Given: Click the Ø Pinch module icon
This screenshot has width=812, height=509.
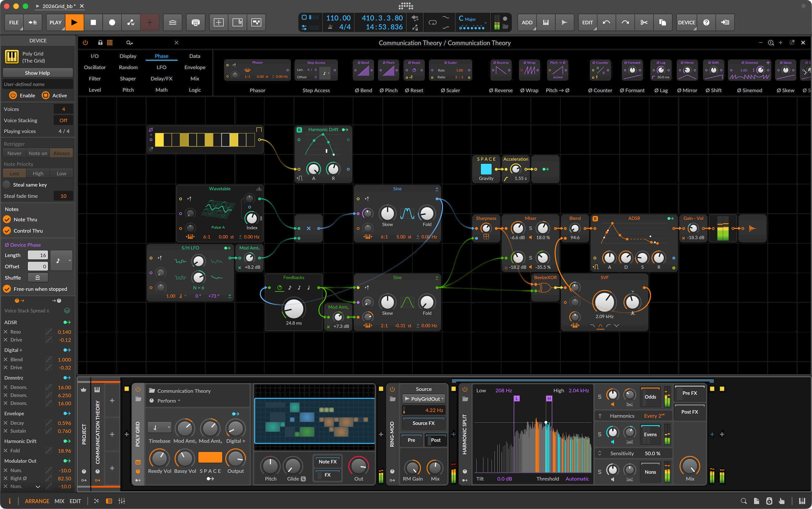Looking at the screenshot, I should coord(388,70).
